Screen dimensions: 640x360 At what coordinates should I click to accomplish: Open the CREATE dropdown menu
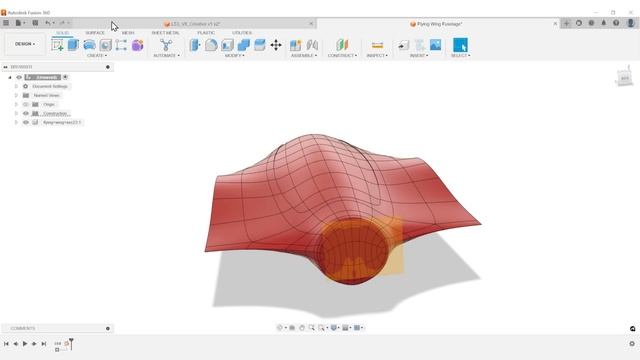click(x=97, y=56)
